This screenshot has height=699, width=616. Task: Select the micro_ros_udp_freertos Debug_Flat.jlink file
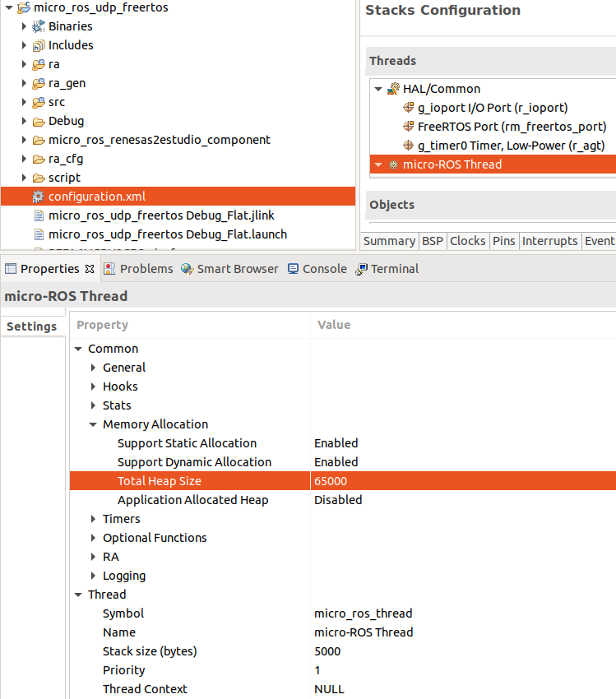[161, 215]
